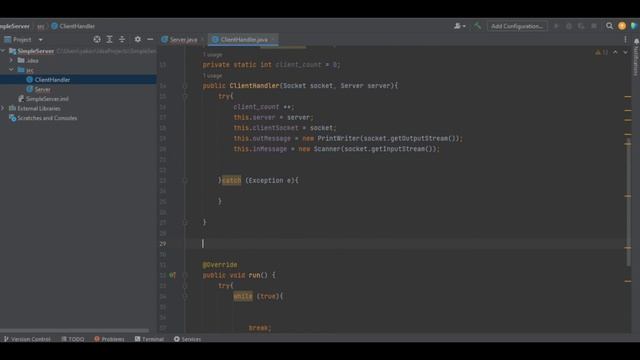Click the orange IDE updates icon

click(622, 26)
